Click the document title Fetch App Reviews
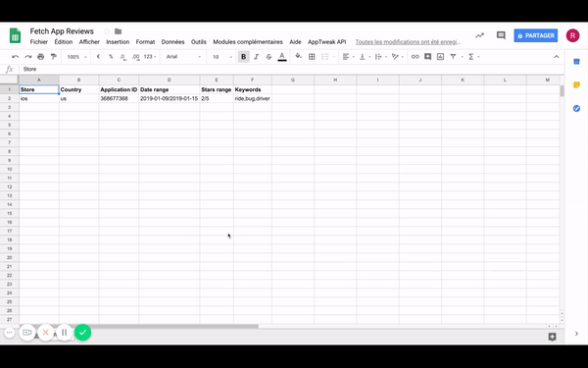 62,31
